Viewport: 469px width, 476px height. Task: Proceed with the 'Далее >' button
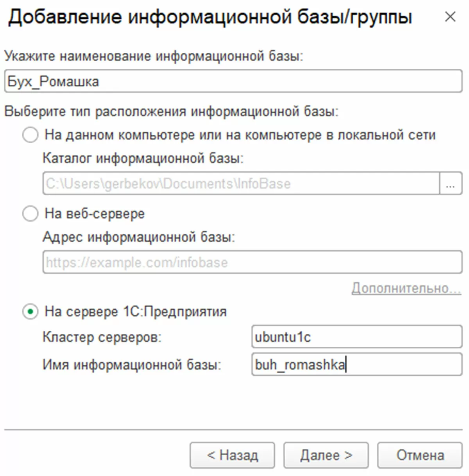(326, 455)
